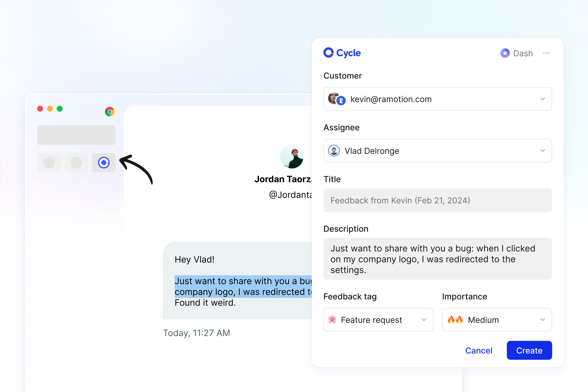Click the red close window dot
Viewport: 588px width, 392px height.
(40, 109)
